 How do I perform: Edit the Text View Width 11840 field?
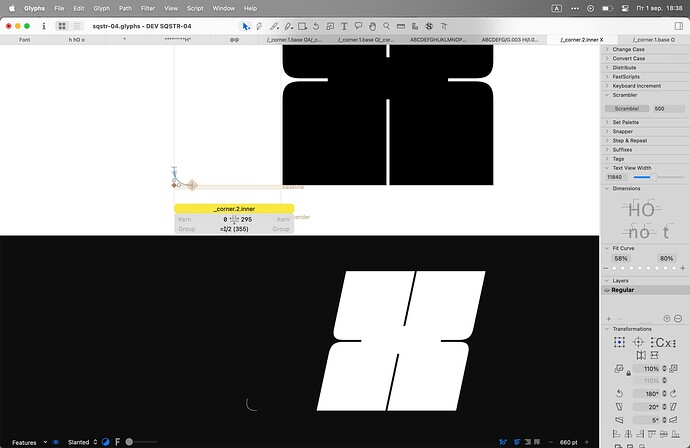[616, 177]
